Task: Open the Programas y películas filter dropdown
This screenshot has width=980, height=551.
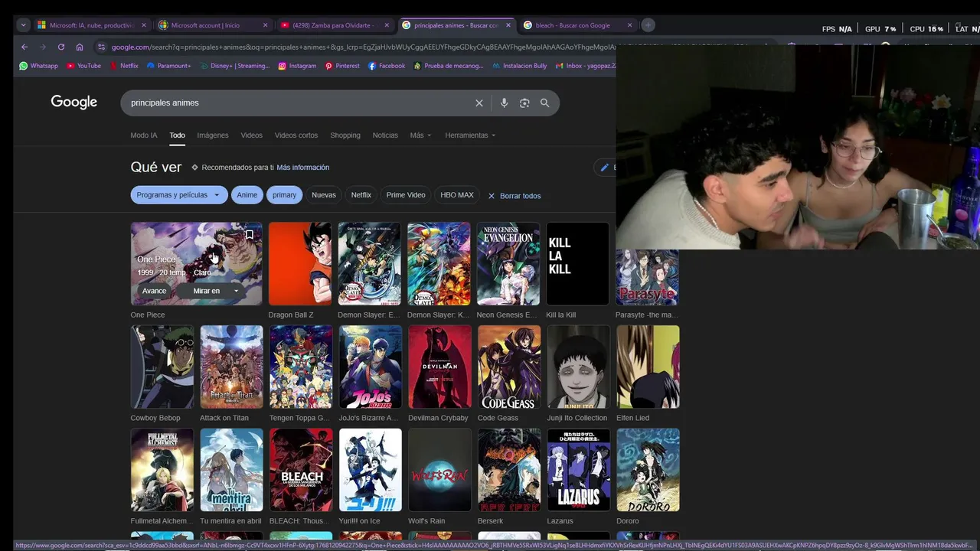Action: (x=179, y=195)
